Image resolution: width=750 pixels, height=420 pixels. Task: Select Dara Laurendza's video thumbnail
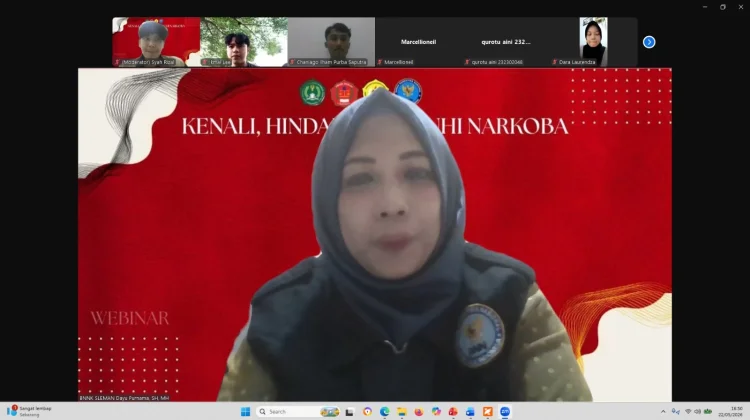(594, 42)
